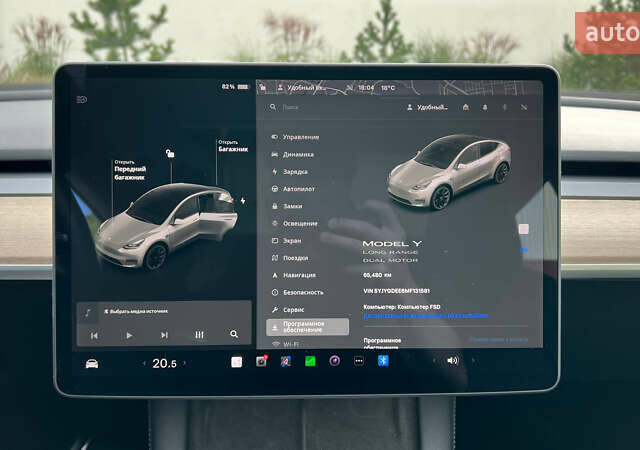The image size is (640, 450).
Task: Raise volume with the right arrow
Action: pos(473,361)
